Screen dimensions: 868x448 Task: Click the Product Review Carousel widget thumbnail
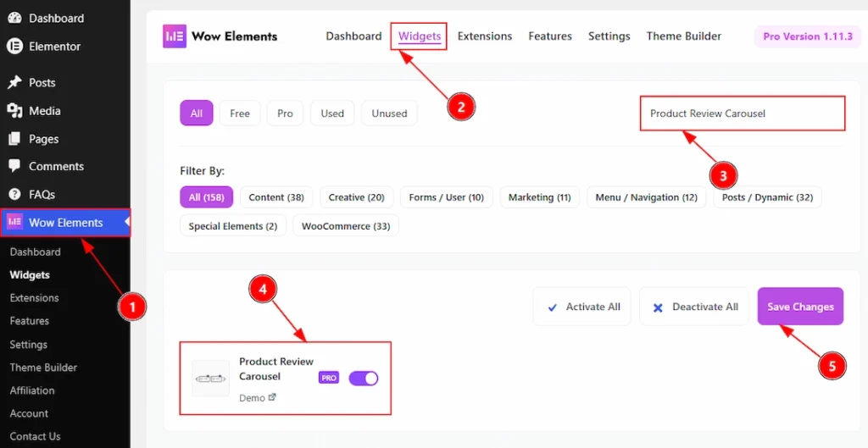(x=210, y=379)
